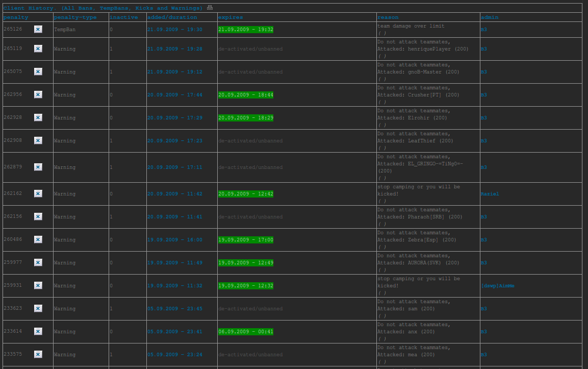The image size is (588, 369).
Task: Click the 'added/duration' column header
Action: click(x=172, y=17)
